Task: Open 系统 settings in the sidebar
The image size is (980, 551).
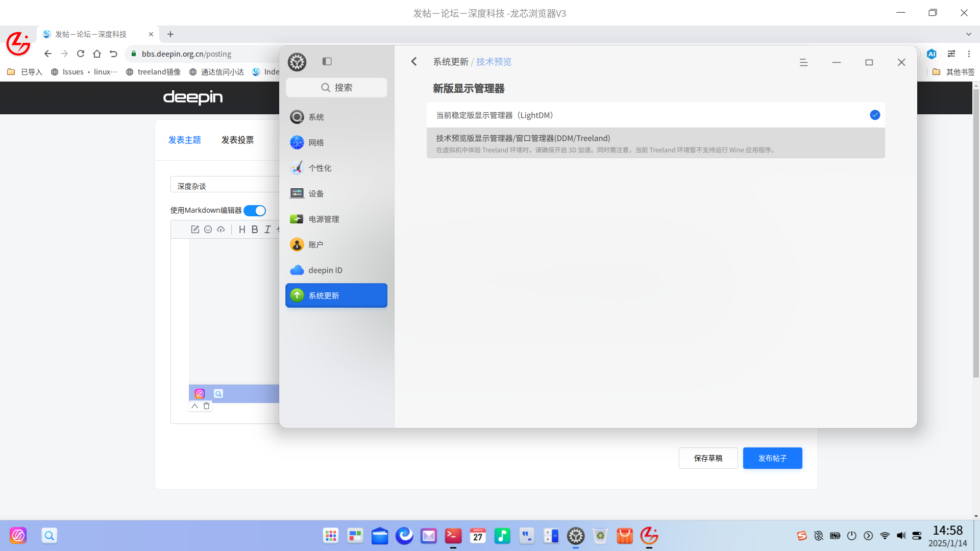Action: (x=336, y=117)
